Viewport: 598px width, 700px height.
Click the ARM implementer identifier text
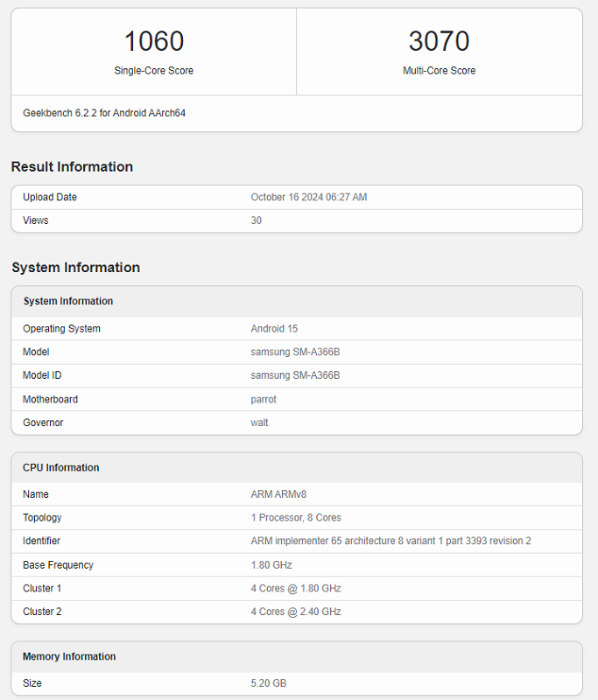click(x=390, y=542)
